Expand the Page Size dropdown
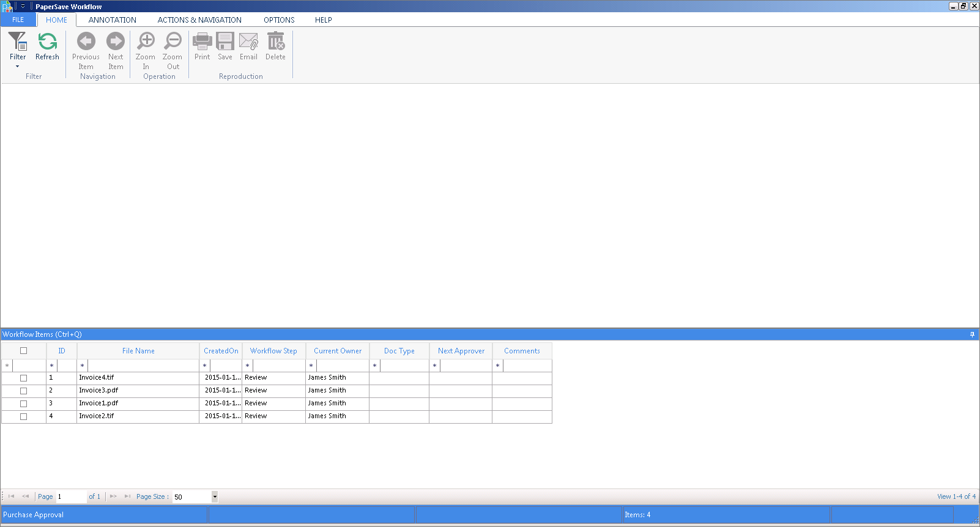Viewport: 980px width, 527px height. click(215, 497)
